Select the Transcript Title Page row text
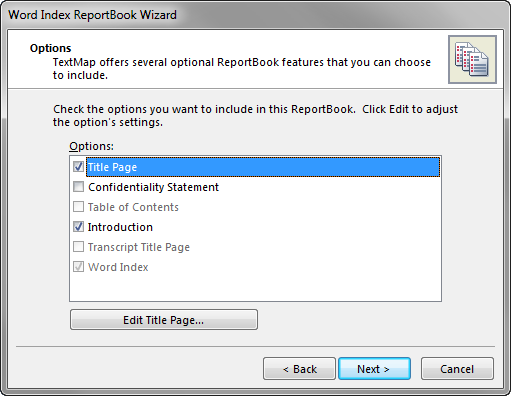The image size is (511, 396). click(x=139, y=247)
